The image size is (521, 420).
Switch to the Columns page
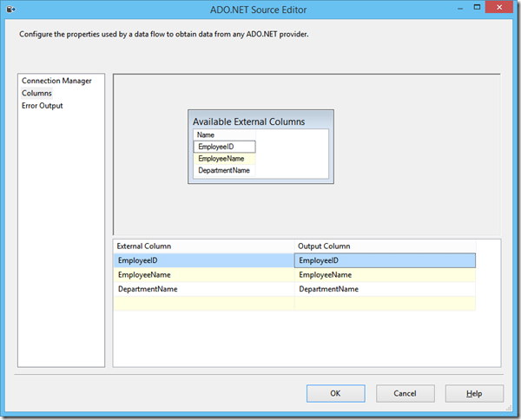pyautogui.click(x=36, y=94)
